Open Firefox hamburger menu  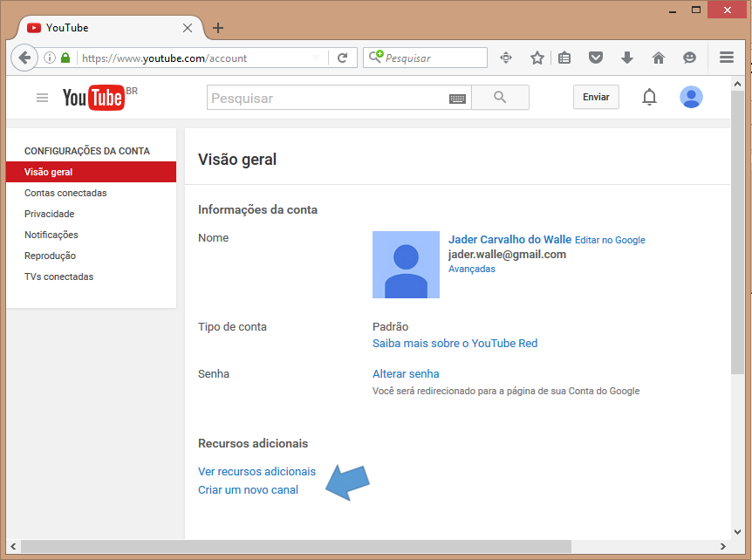(x=727, y=58)
